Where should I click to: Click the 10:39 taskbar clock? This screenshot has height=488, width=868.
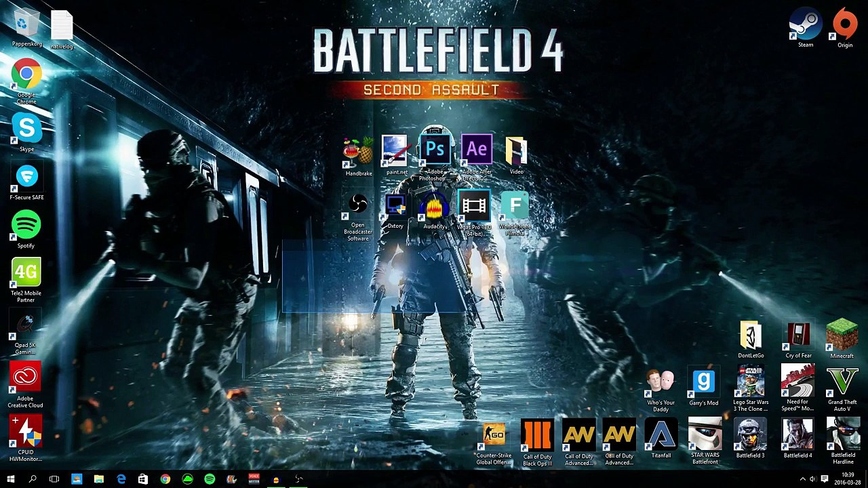848,479
